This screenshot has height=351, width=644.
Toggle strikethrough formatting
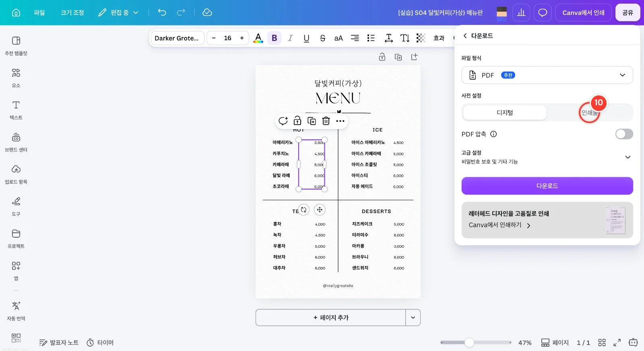[322, 38]
